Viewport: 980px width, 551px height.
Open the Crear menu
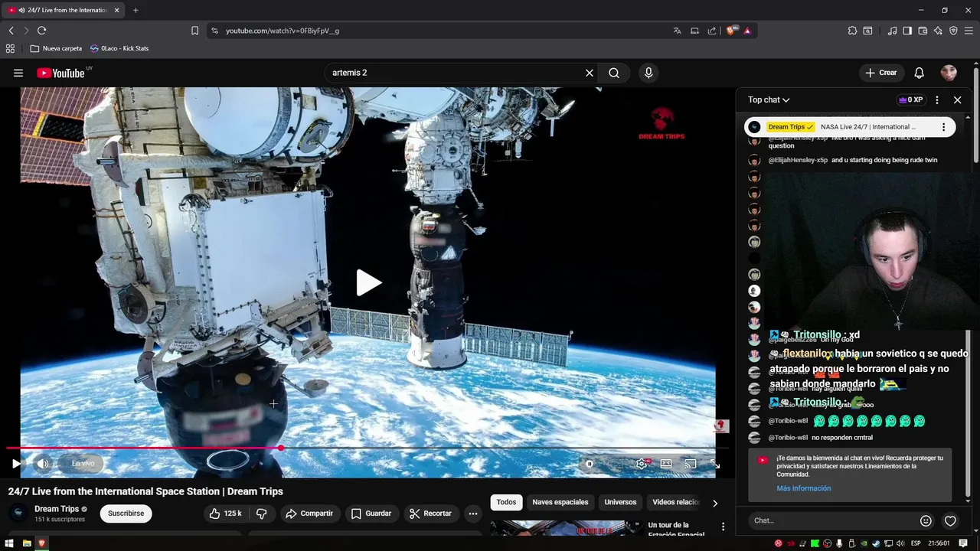pos(881,73)
